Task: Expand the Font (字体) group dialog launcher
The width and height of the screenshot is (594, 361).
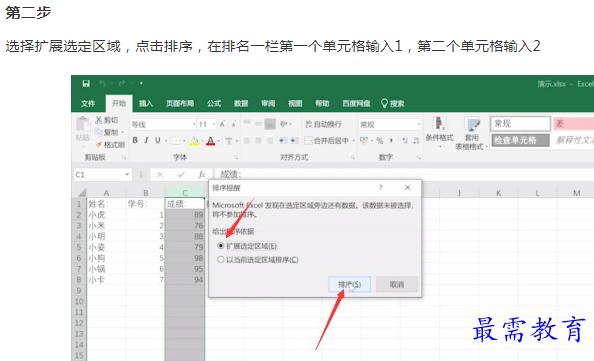Action: (236, 157)
